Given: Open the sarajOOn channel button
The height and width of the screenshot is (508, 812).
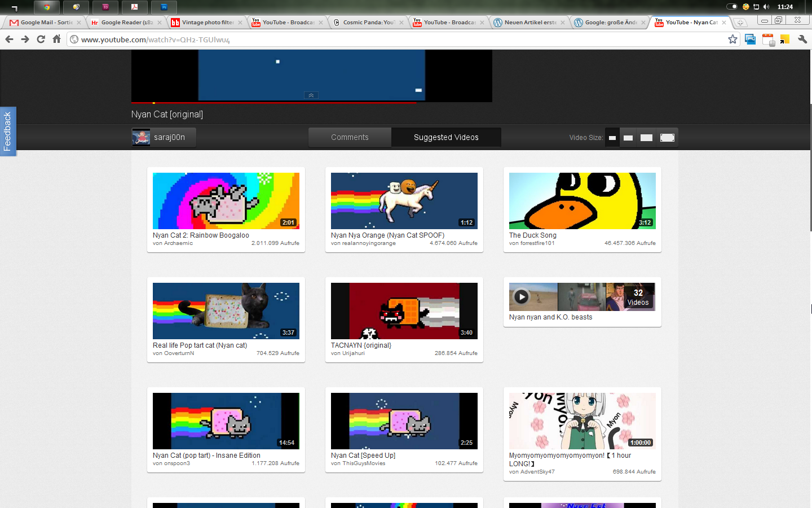Looking at the screenshot, I should click(164, 137).
